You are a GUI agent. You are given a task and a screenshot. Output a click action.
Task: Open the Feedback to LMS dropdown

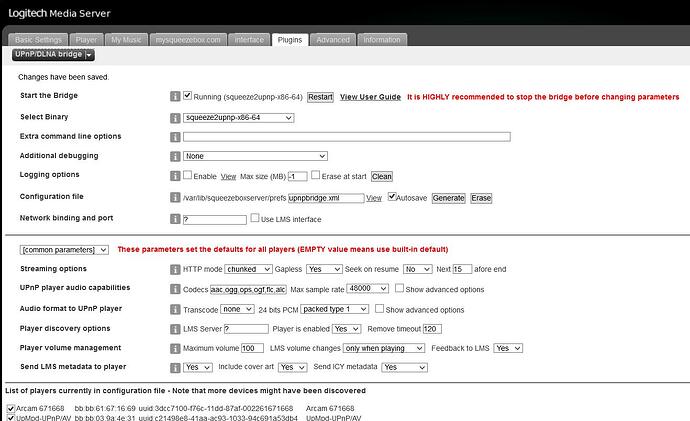click(x=508, y=348)
